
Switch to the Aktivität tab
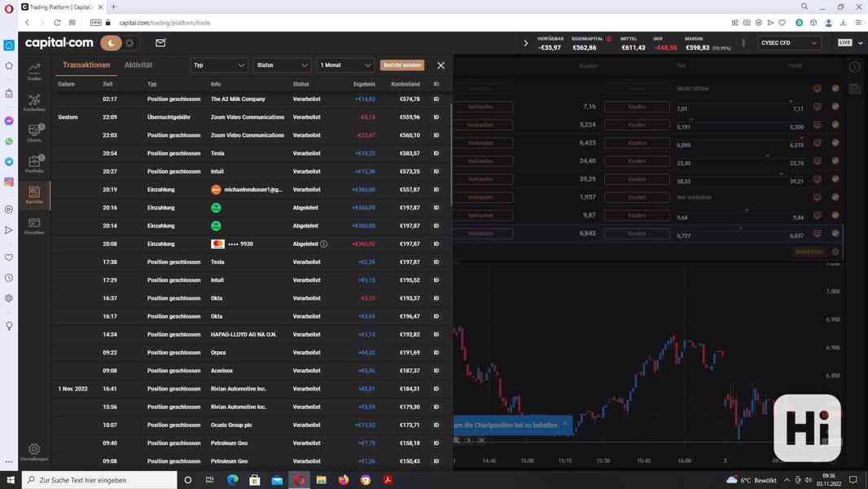coord(138,65)
